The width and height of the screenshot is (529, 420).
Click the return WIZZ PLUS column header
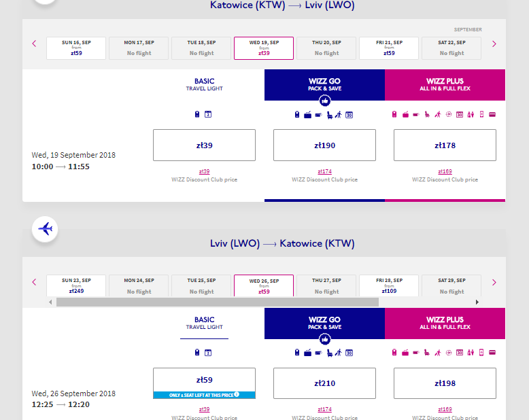tap(445, 323)
